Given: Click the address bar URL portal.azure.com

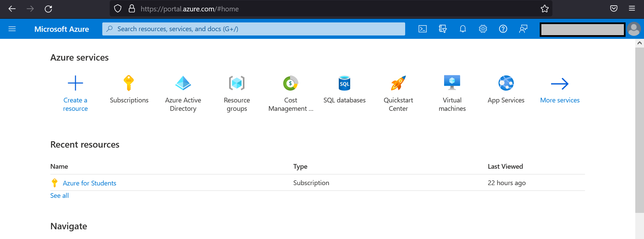Looking at the screenshot, I should tap(190, 9).
